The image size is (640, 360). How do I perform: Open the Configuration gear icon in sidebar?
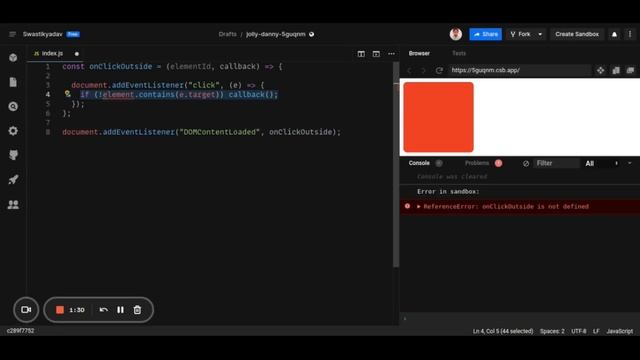click(x=13, y=131)
